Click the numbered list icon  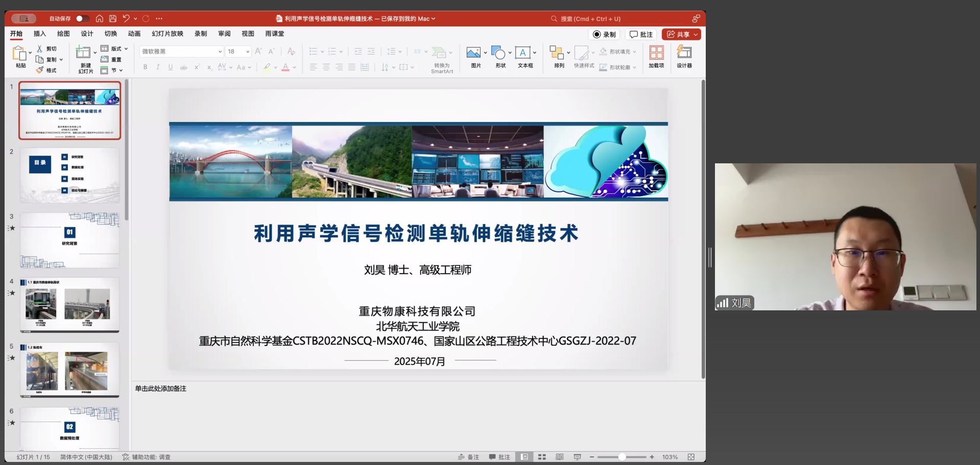332,52
